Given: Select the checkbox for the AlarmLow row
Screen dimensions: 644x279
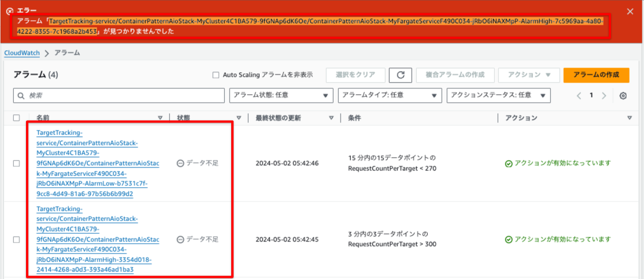Looking at the screenshot, I should (16, 163).
